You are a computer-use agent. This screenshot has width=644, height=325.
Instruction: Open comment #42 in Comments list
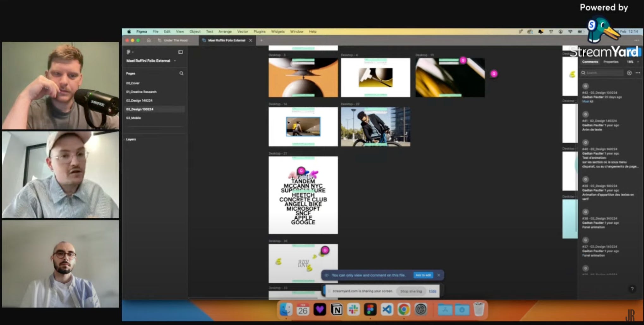tap(610, 93)
